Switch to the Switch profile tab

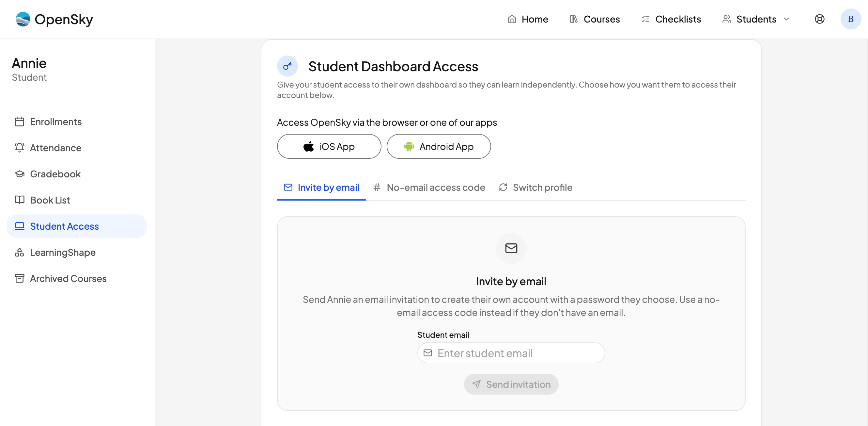tap(535, 187)
